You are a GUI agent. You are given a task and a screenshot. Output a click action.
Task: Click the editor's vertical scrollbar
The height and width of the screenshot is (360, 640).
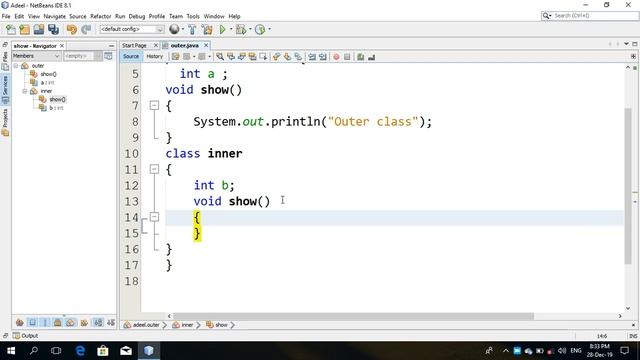point(628,186)
